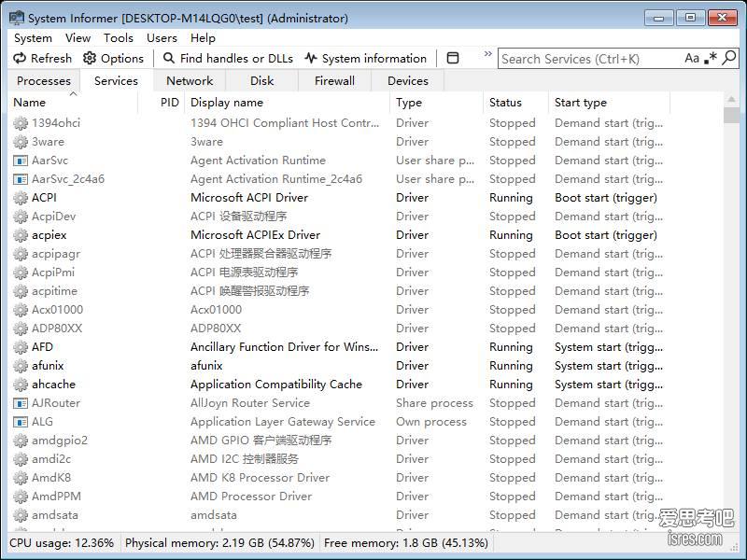Sort by the Status column header
This screenshot has height=560, width=747.
point(516,103)
